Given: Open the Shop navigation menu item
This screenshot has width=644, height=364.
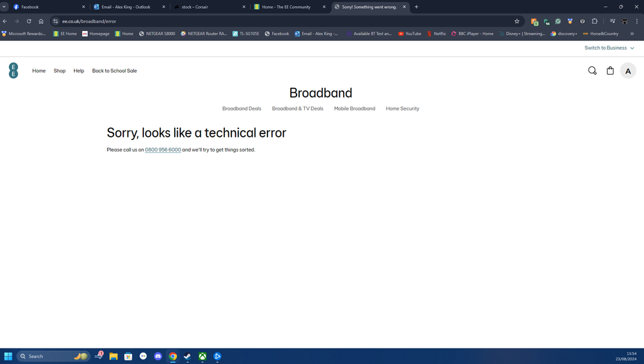Looking at the screenshot, I should tap(59, 71).
